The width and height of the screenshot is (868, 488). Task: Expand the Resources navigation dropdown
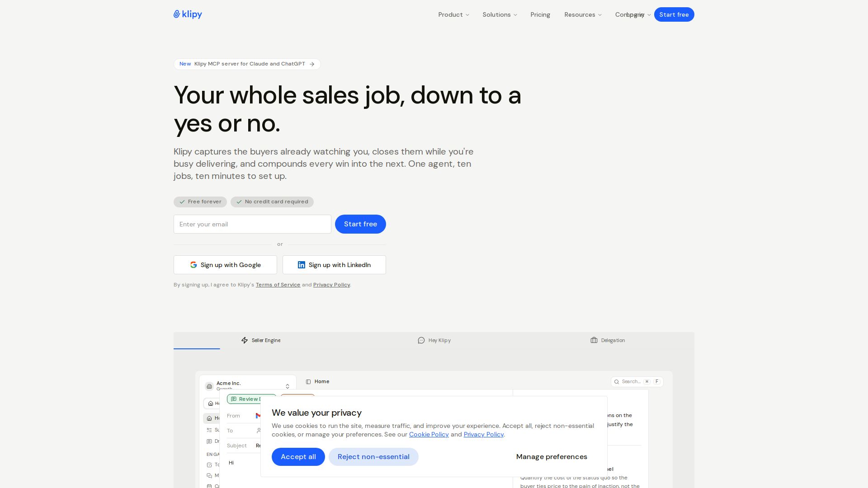pyautogui.click(x=583, y=14)
